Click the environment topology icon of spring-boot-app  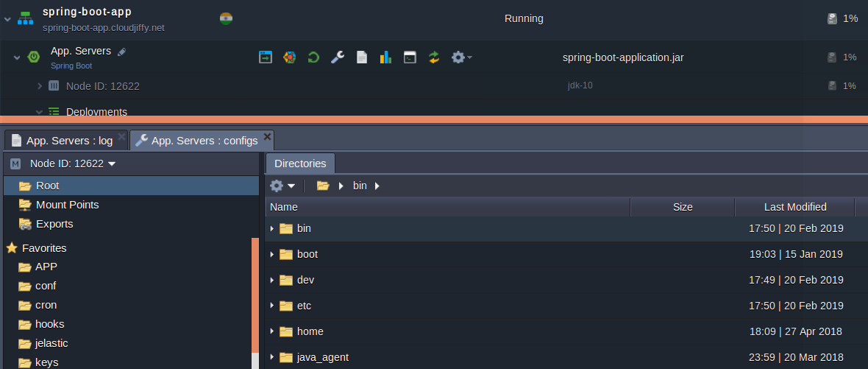[x=25, y=18]
